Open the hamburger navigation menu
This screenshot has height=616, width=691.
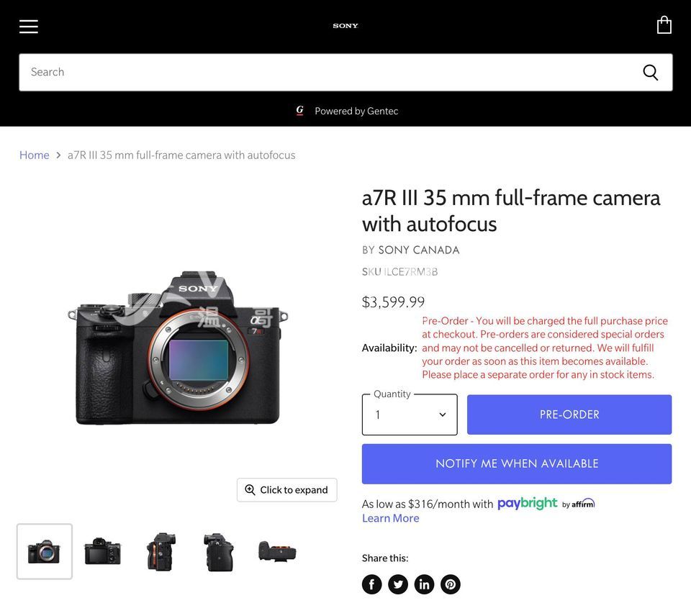pos(29,27)
